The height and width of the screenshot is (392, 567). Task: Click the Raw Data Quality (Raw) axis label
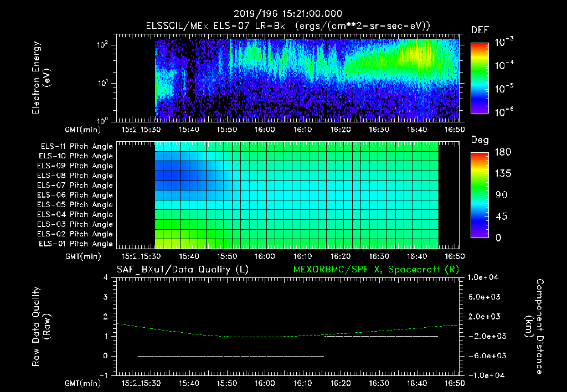point(41,327)
